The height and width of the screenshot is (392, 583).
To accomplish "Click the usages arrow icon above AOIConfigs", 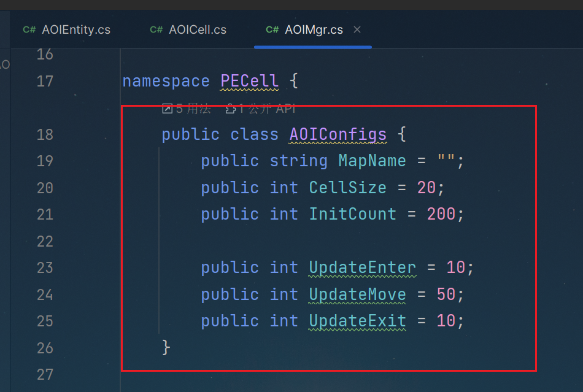I will tap(167, 109).
